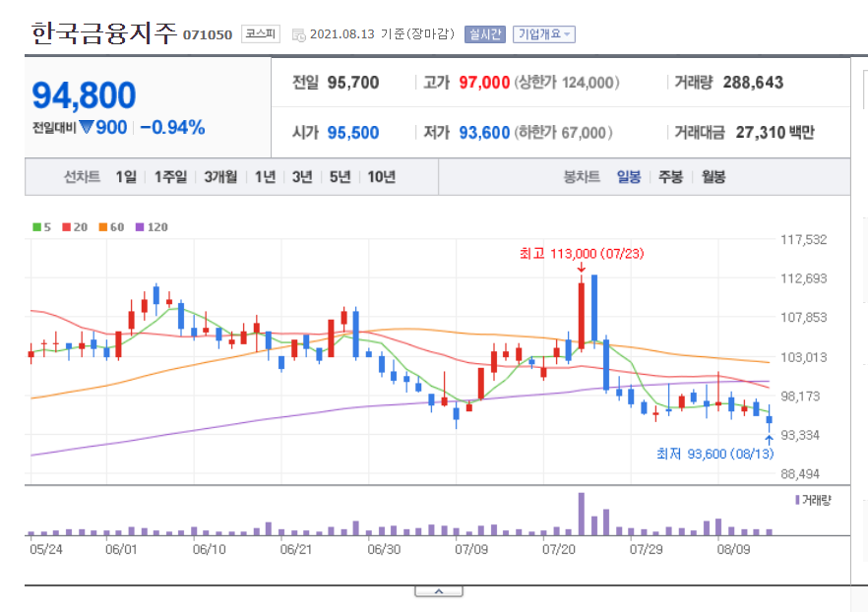
Task: Select the 3년 line chart tab
Action: coord(302,177)
